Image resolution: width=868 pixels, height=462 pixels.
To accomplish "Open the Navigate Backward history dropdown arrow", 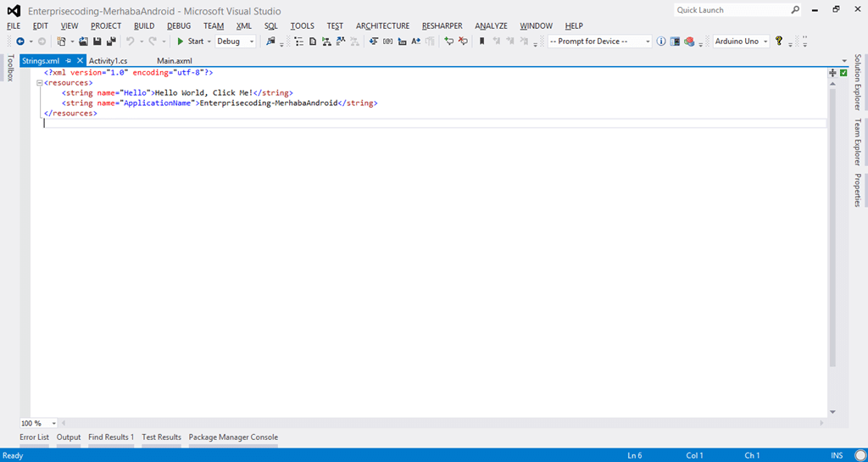I will [x=31, y=42].
